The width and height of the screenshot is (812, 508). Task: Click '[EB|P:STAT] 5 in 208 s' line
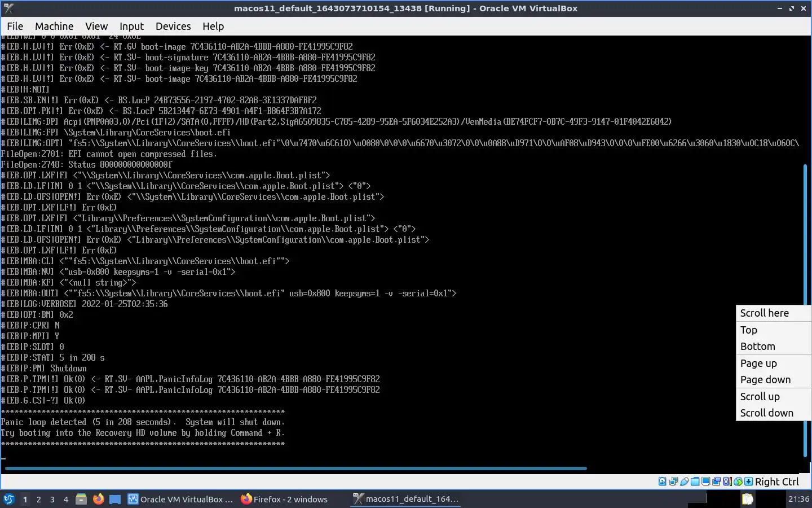[x=53, y=358]
